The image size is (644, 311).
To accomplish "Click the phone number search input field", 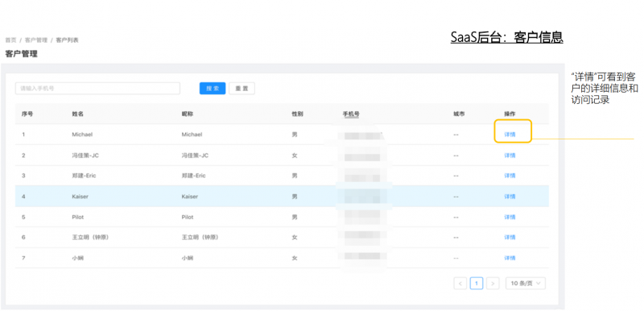I will (x=97, y=89).
